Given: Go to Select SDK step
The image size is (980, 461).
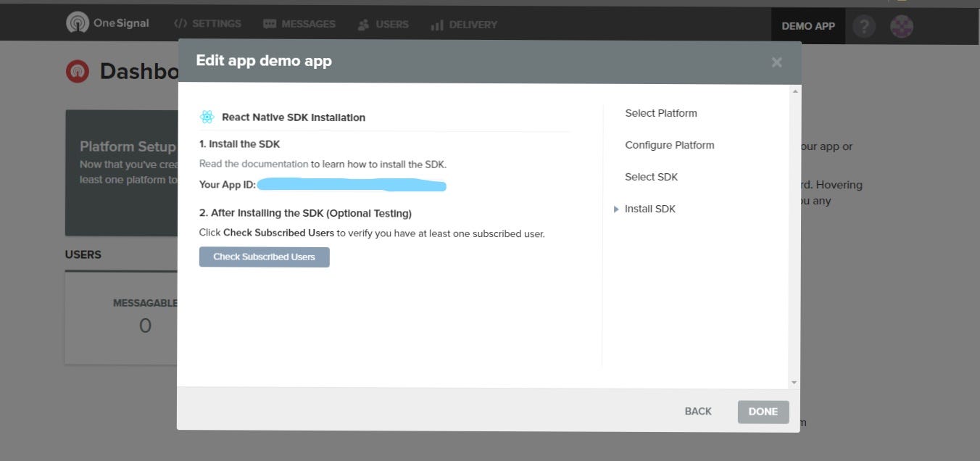Looking at the screenshot, I should (652, 177).
